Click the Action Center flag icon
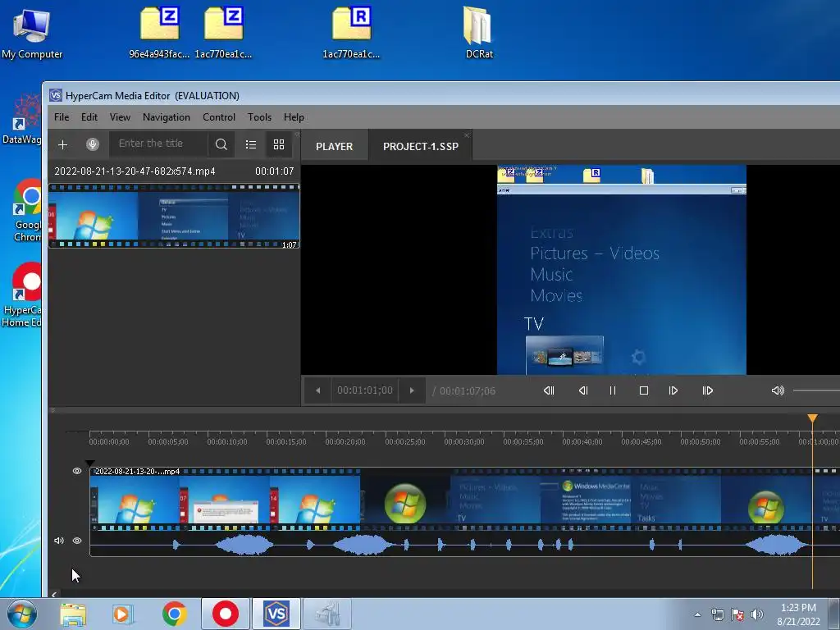Screen dimensions: 840x630 coord(737,614)
